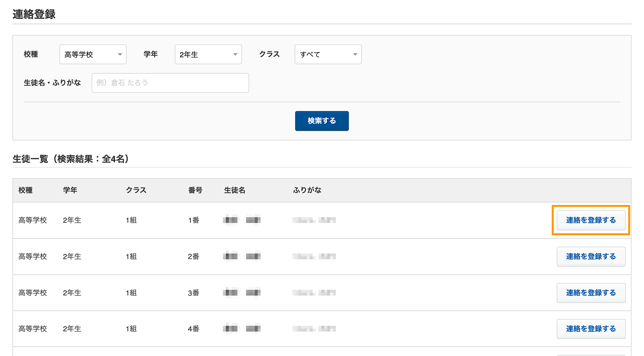Open the クラス dropdown showing すべて
This screenshot has height=356, width=644.
pyautogui.click(x=328, y=54)
